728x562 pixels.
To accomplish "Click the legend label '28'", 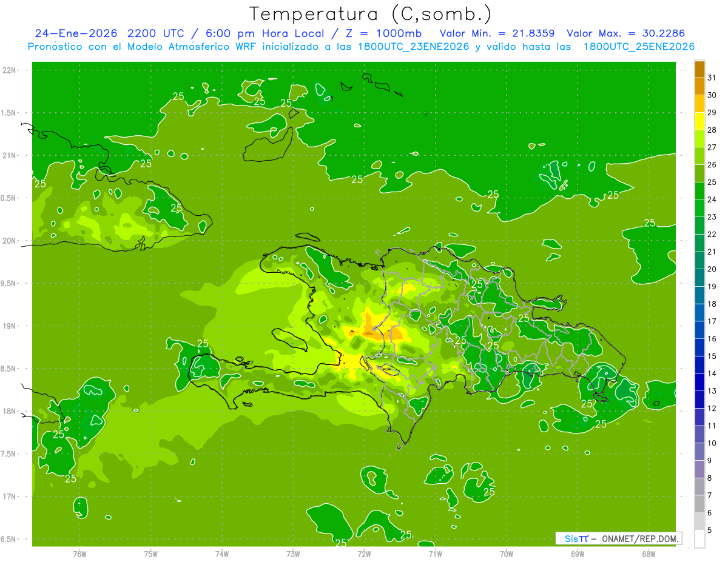I will [x=712, y=130].
